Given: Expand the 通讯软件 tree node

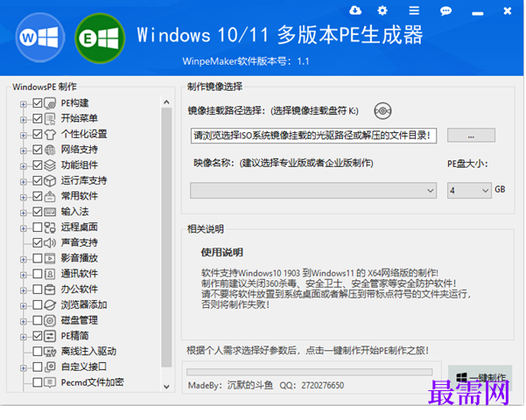Looking at the screenshot, I should (x=23, y=275).
